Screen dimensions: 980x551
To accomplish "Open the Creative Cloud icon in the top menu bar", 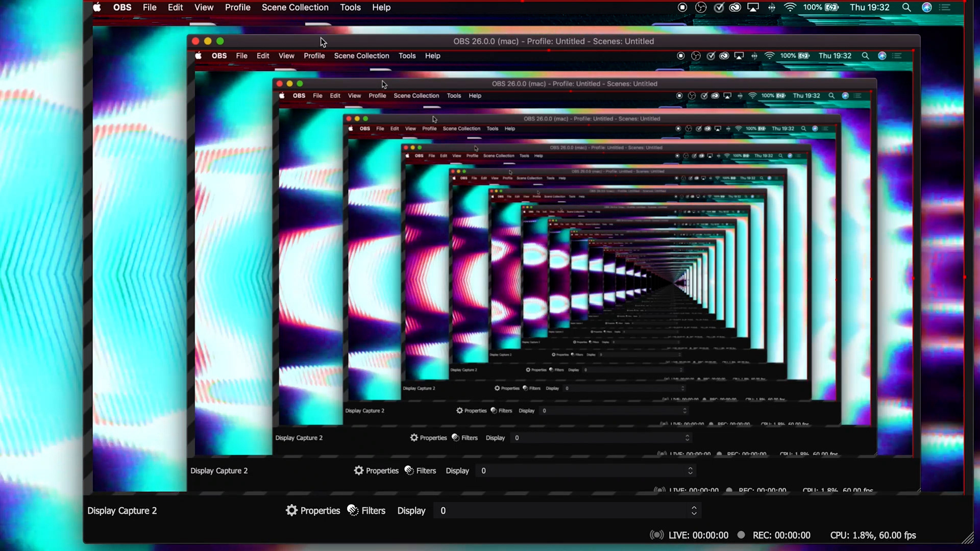I will tap(735, 7).
